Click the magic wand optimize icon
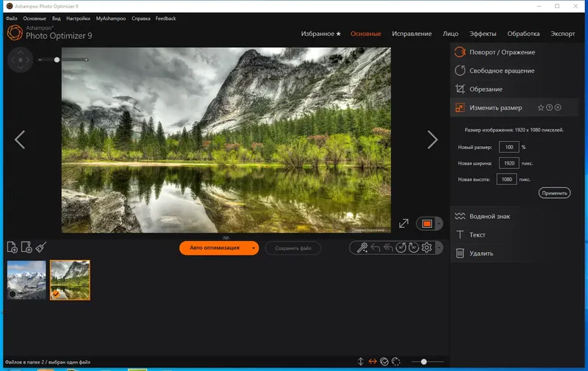The height and width of the screenshot is (371, 588). click(x=362, y=248)
